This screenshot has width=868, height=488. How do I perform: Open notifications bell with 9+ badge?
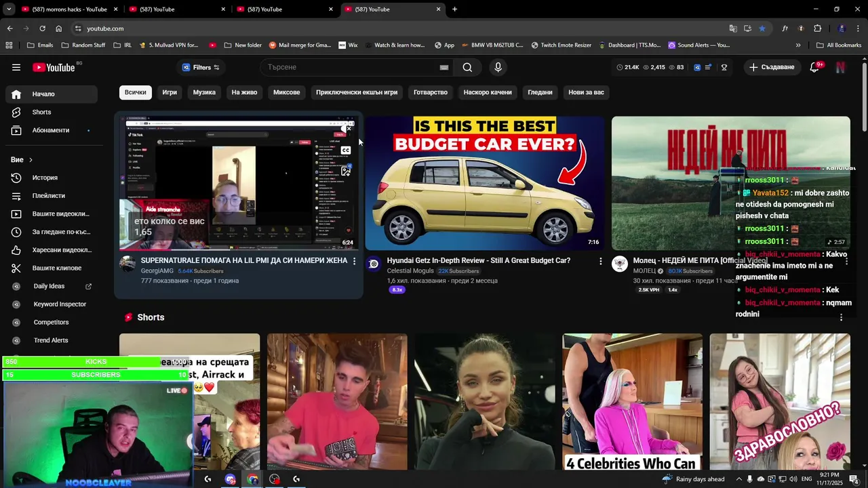point(815,67)
